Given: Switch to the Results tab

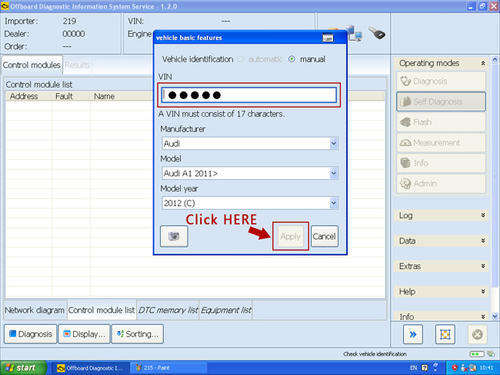Looking at the screenshot, I should point(77,65).
